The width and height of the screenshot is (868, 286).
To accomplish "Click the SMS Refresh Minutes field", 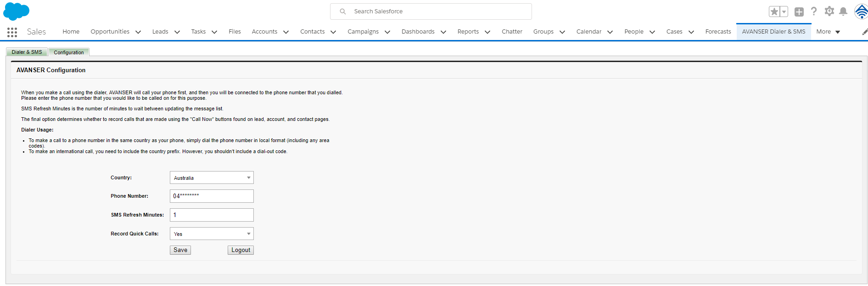I will tap(212, 215).
